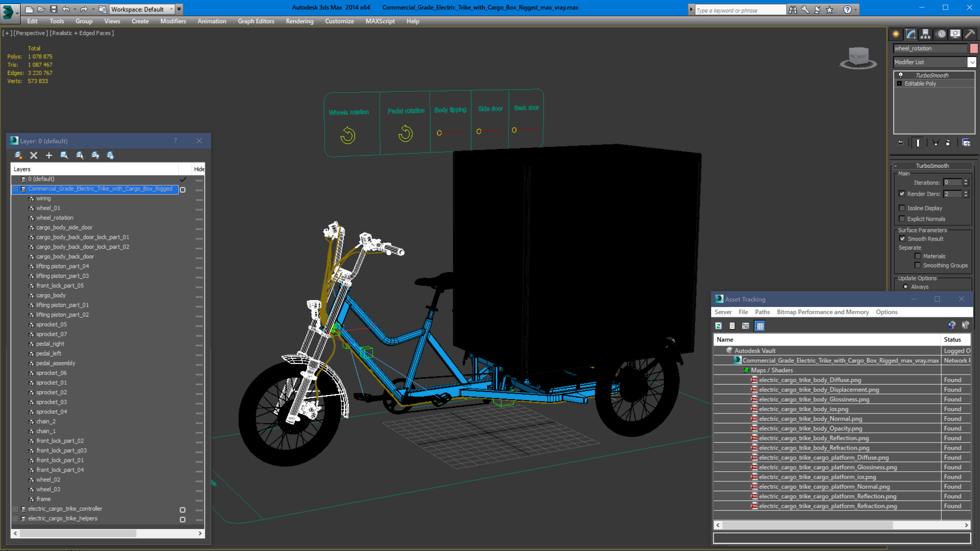980x551 pixels.
Task: Click the Redo arrow icon
Action: (x=84, y=9)
